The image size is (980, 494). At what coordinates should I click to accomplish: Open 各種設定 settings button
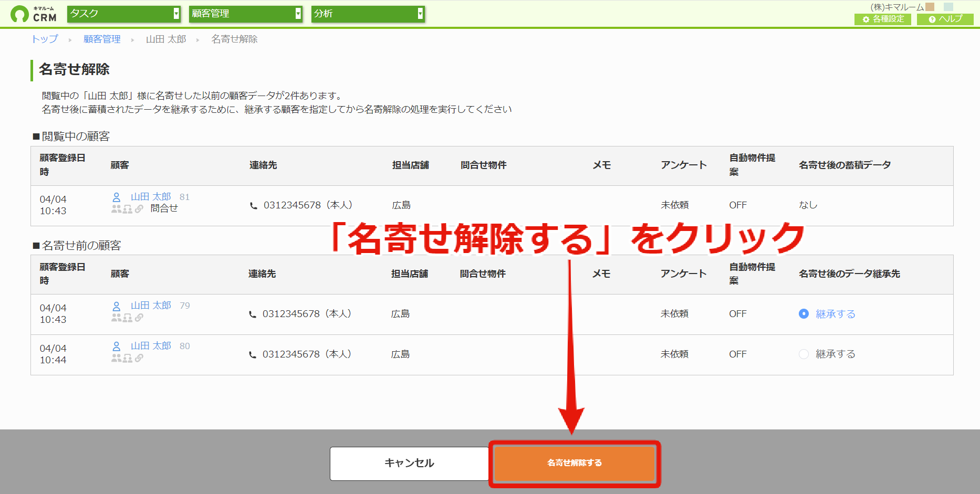[x=883, y=19]
